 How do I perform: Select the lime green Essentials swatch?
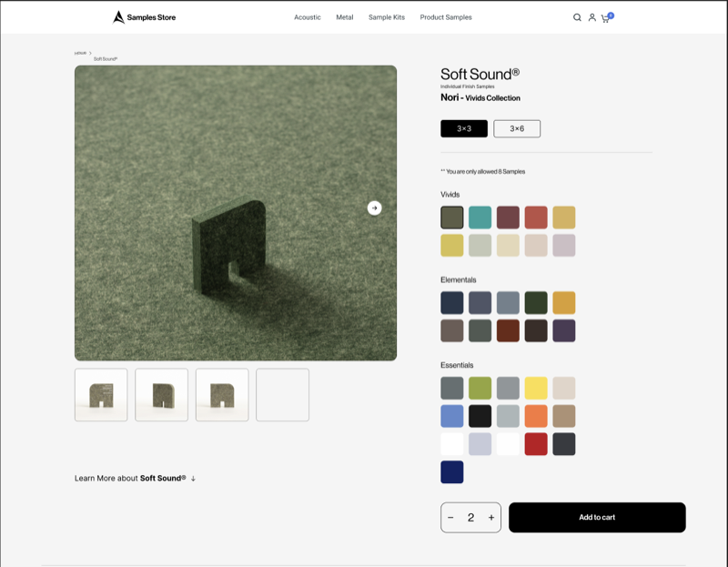pyautogui.click(x=480, y=389)
